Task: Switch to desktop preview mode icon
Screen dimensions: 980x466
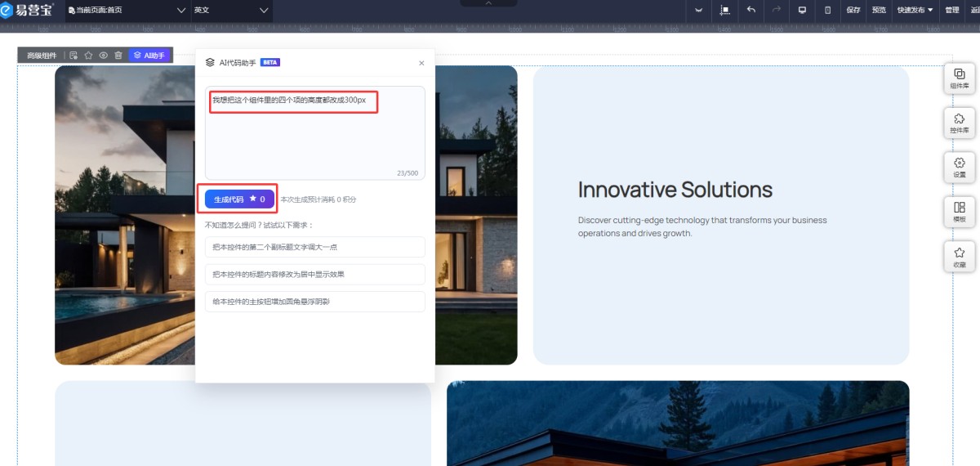Action: 802,10
